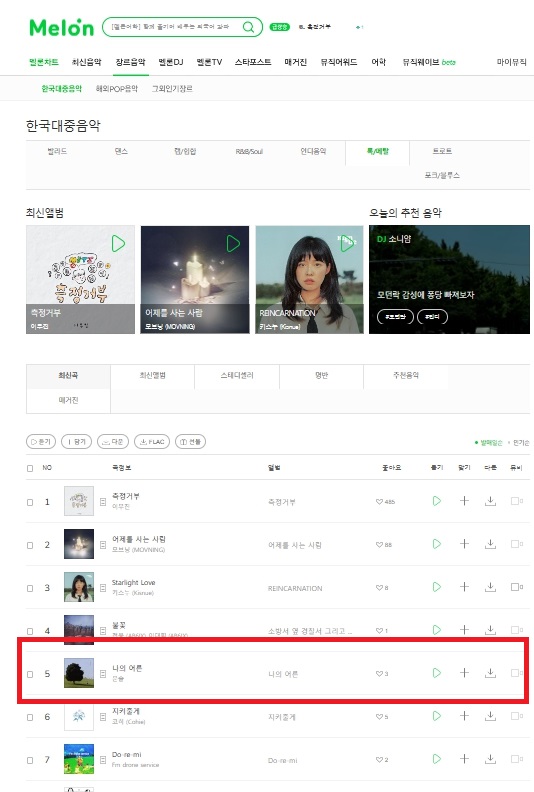
Task: Click the FLAC download button
Action: point(152,442)
